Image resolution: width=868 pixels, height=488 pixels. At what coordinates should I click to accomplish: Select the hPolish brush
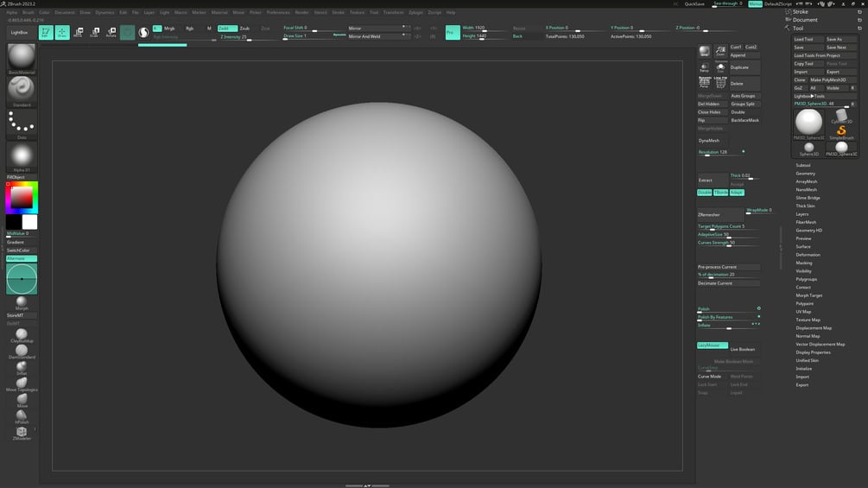pos(22,416)
